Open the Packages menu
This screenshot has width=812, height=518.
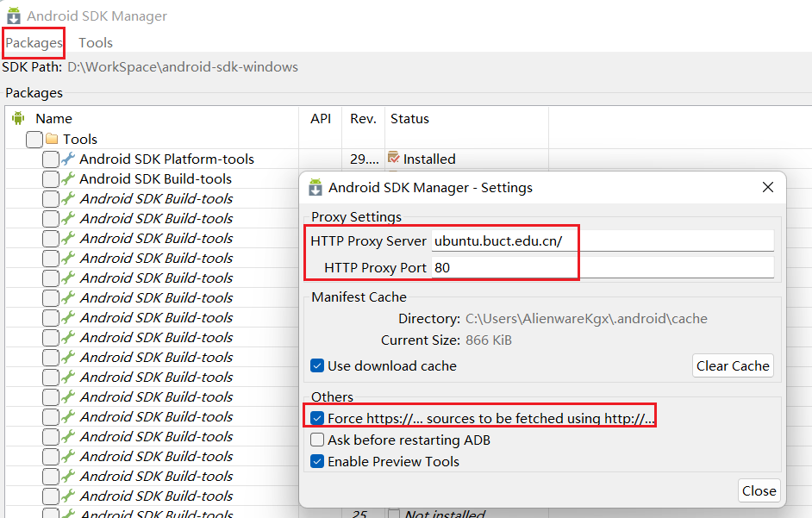pos(34,42)
